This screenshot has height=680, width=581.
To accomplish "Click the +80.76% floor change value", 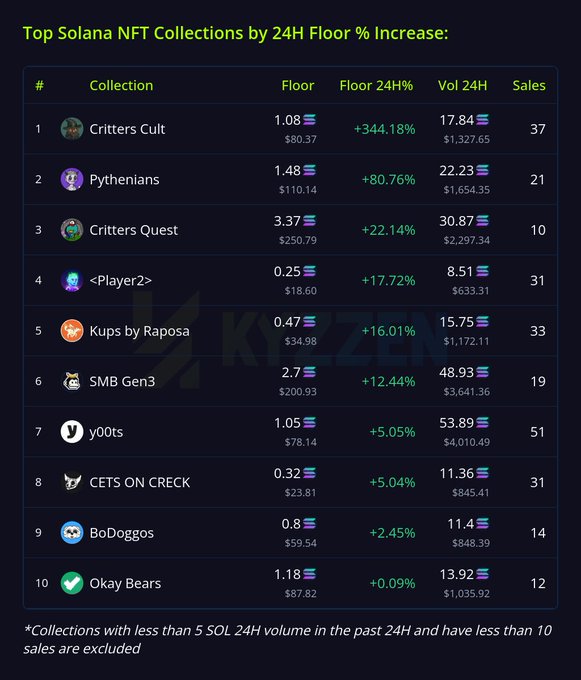I will pos(388,179).
